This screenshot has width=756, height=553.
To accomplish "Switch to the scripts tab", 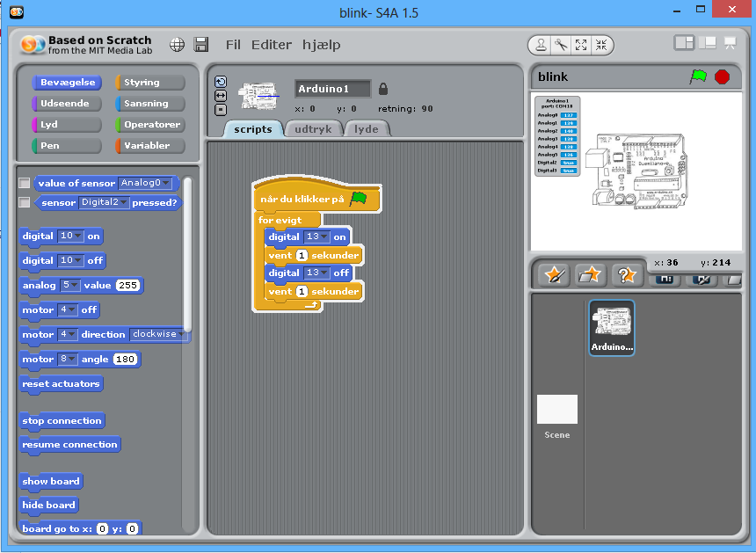I will pos(253,129).
